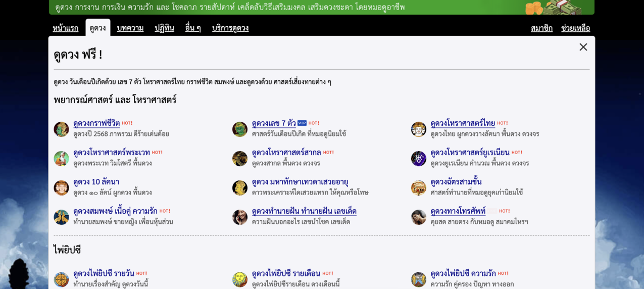Click the top green banner ad
The width and height of the screenshot is (644, 289).
point(321,7)
